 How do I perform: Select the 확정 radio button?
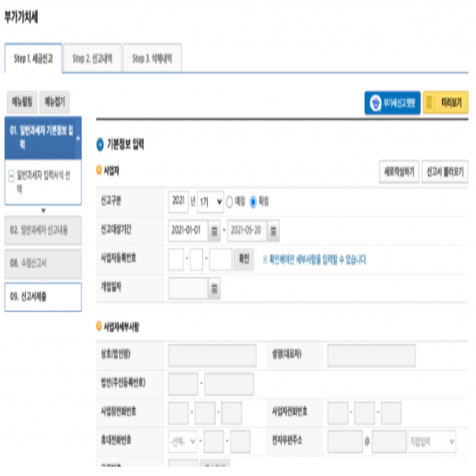pos(253,201)
